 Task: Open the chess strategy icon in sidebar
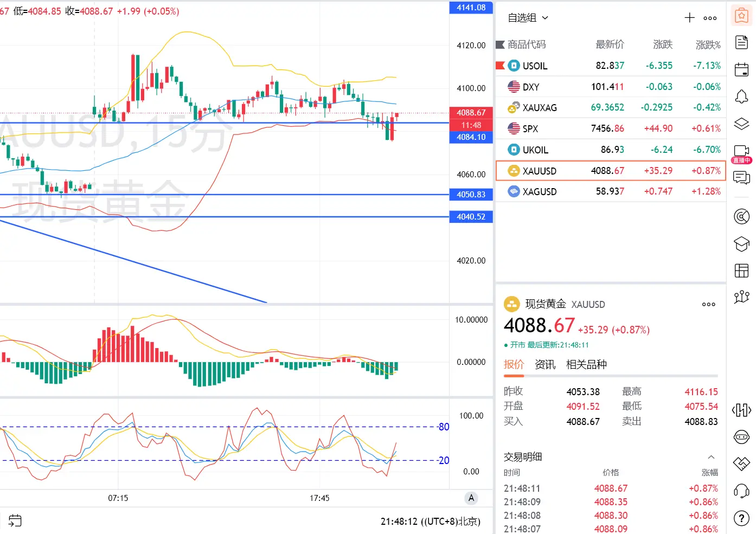click(741, 297)
